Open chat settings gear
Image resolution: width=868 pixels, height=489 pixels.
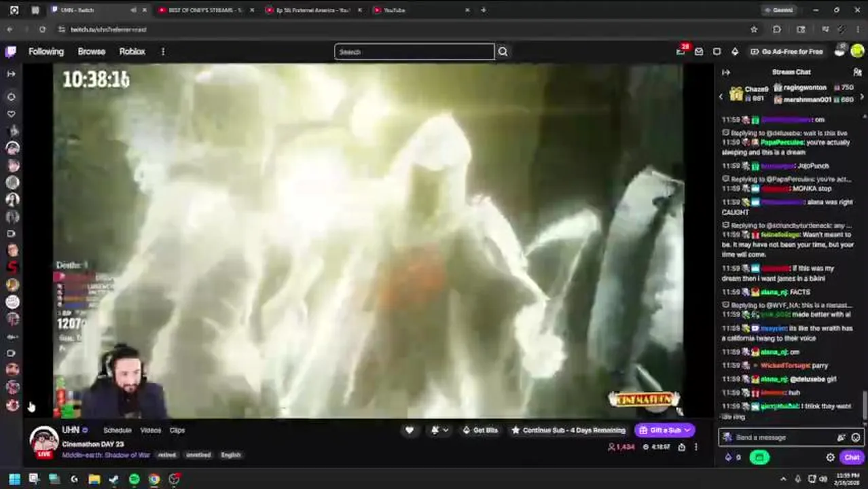coord(830,457)
